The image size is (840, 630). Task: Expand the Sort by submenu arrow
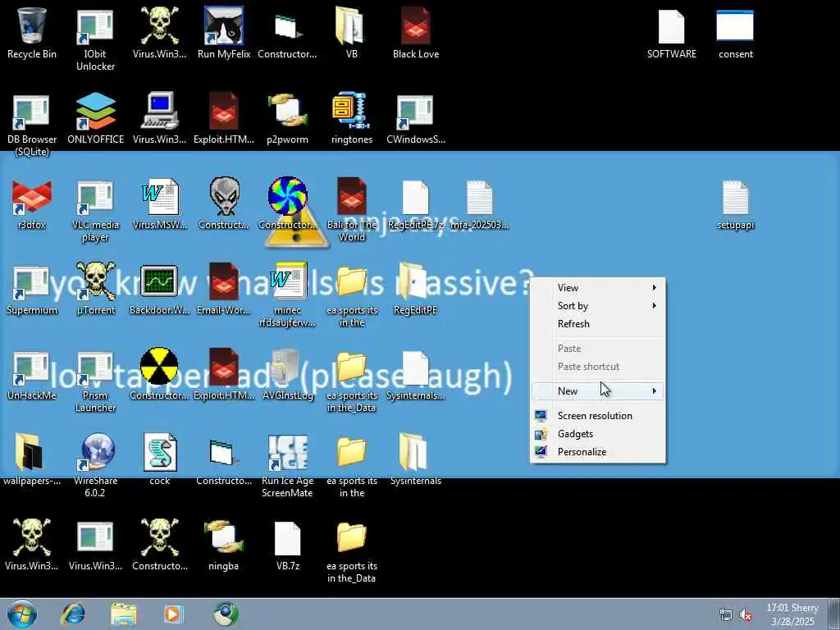[654, 305]
